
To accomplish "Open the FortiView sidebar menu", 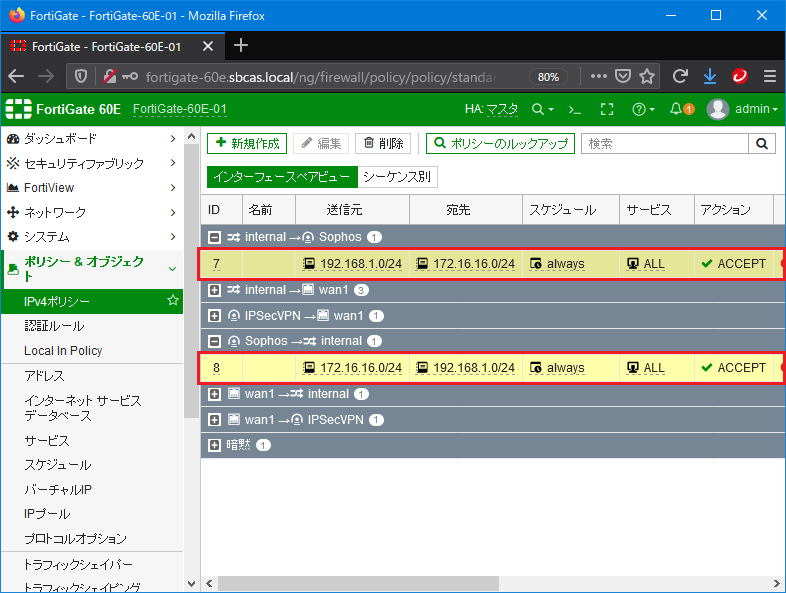I will (92, 187).
